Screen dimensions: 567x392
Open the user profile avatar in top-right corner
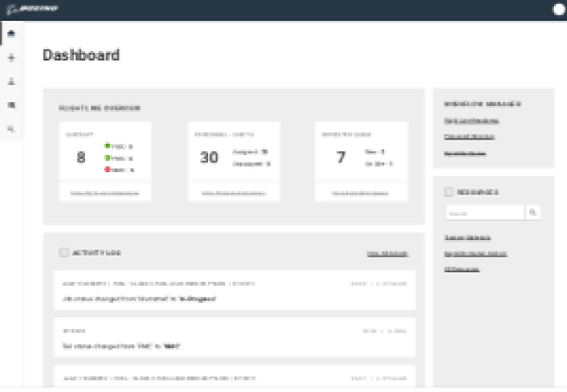tap(559, 10)
